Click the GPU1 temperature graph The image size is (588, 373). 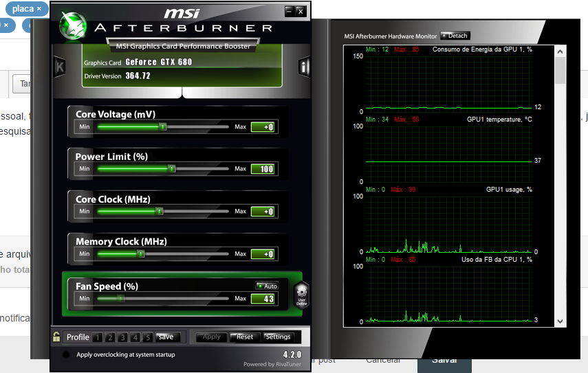[449, 154]
